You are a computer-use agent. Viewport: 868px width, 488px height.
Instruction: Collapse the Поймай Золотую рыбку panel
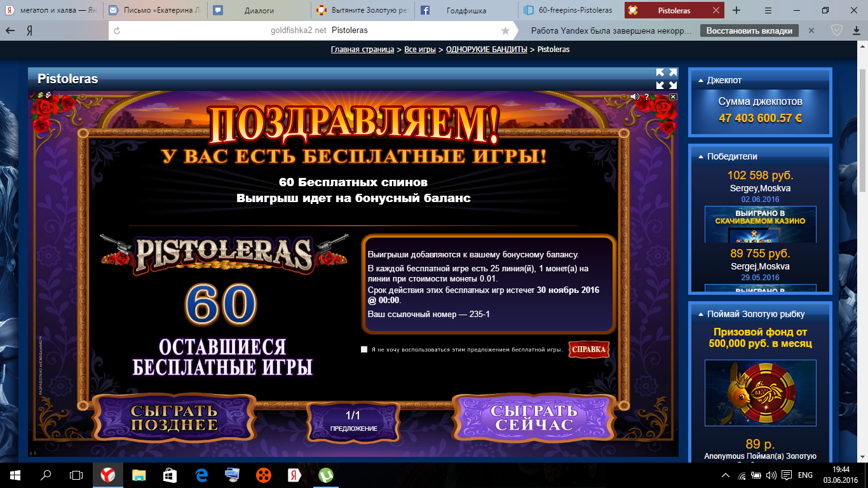(x=701, y=315)
